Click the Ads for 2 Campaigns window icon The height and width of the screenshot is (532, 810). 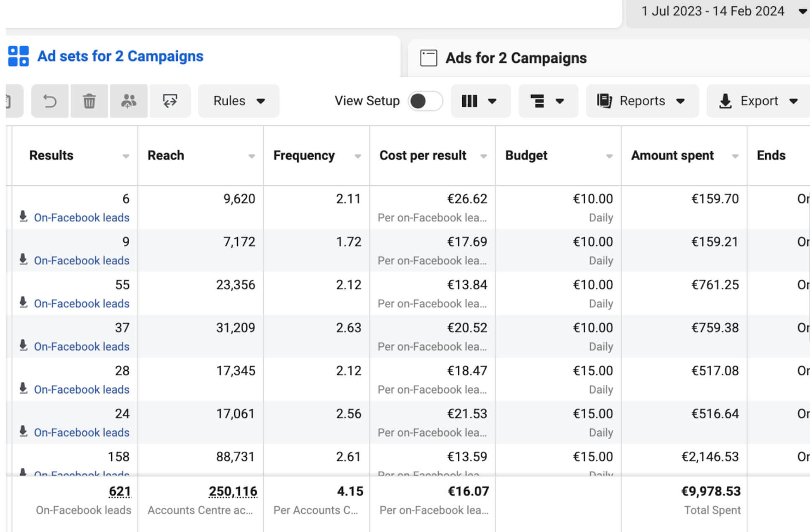tap(428, 58)
